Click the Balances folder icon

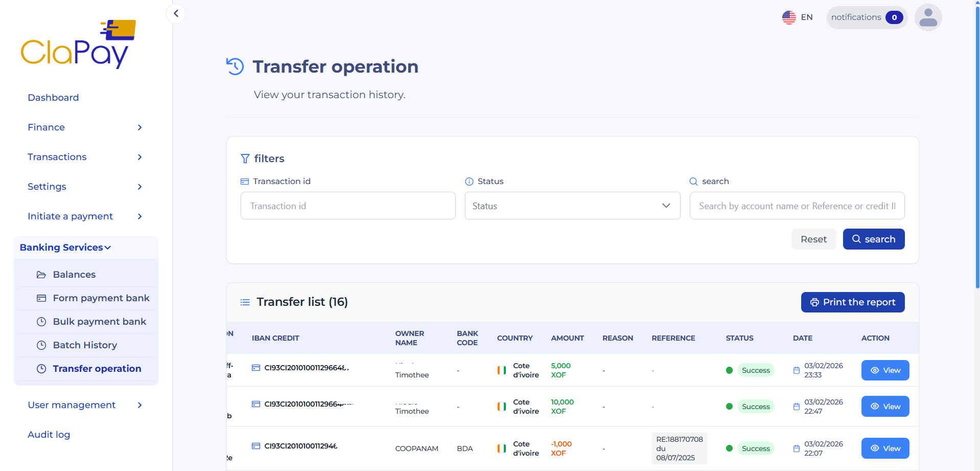(41, 274)
